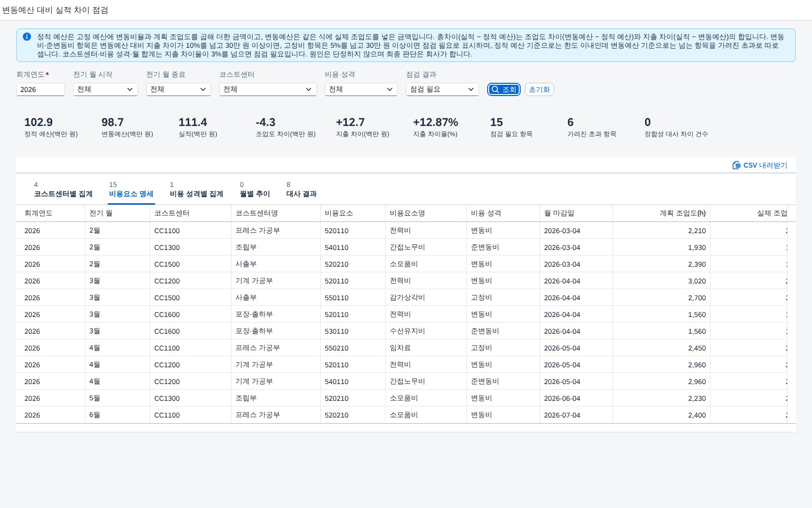Click the info icon in the blue notice

coord(27,37)
